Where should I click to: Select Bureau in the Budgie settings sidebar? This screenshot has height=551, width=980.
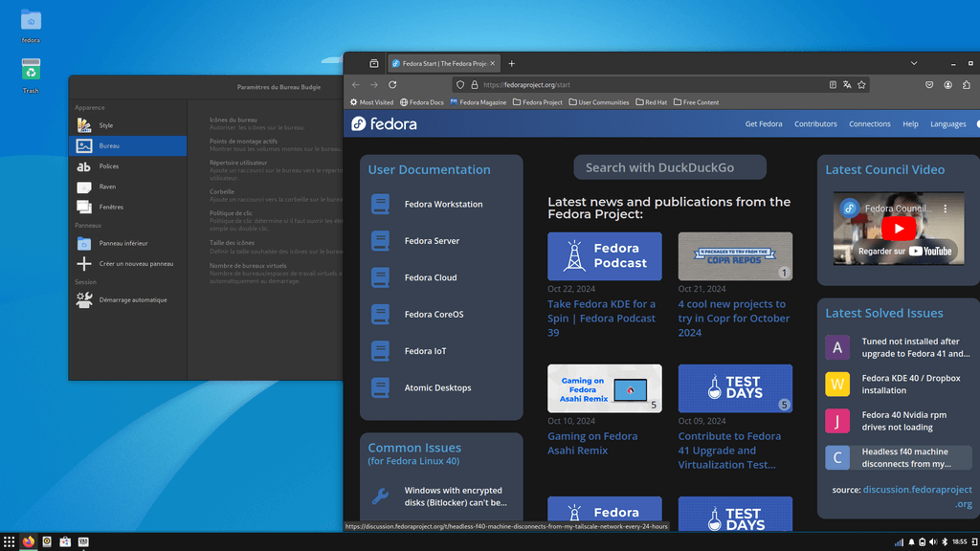tap(127, 145)
